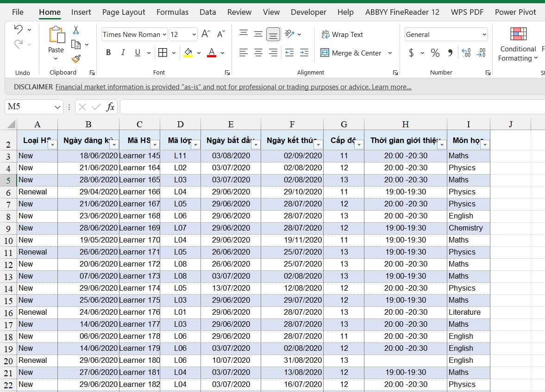The height and width of the screenshot is (392, 545).
Task: Click the Redo arrow icon
Action: coord(19,44)
